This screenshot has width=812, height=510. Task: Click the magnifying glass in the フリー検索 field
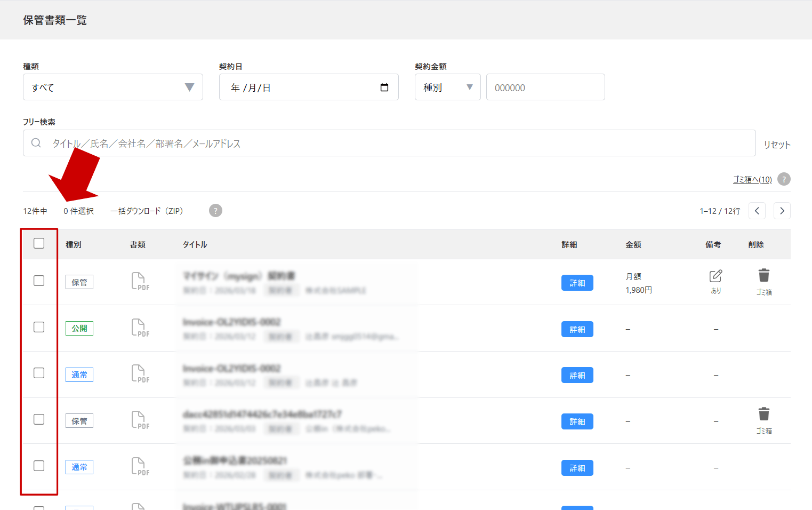(36, 143)
